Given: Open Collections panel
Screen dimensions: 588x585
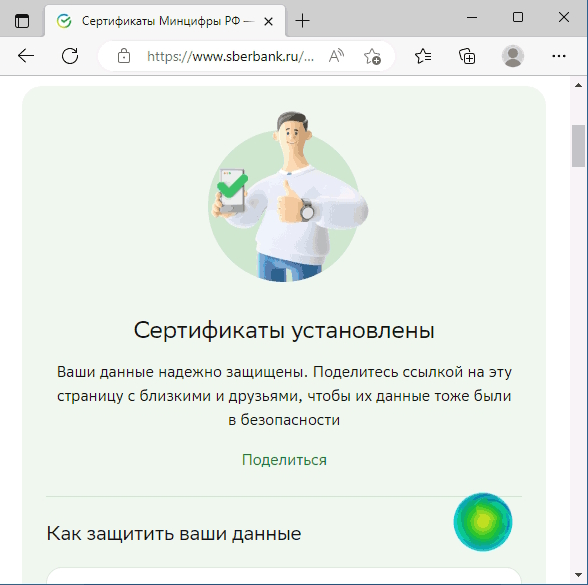Looking at the screenshot, I should pos(467,56).
